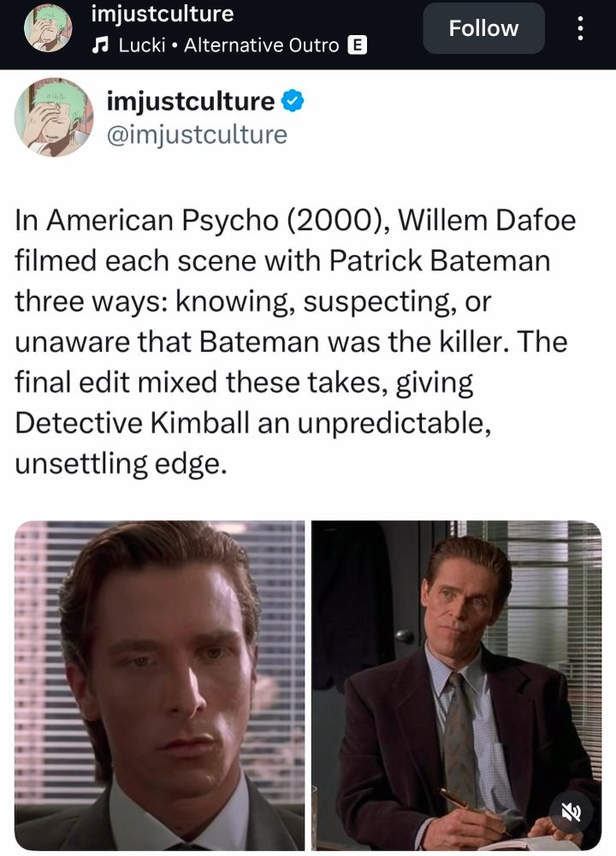The height and width of the screenshot is (856, 616).
Task: Tap the music note icon
Action: coord(100,45)
